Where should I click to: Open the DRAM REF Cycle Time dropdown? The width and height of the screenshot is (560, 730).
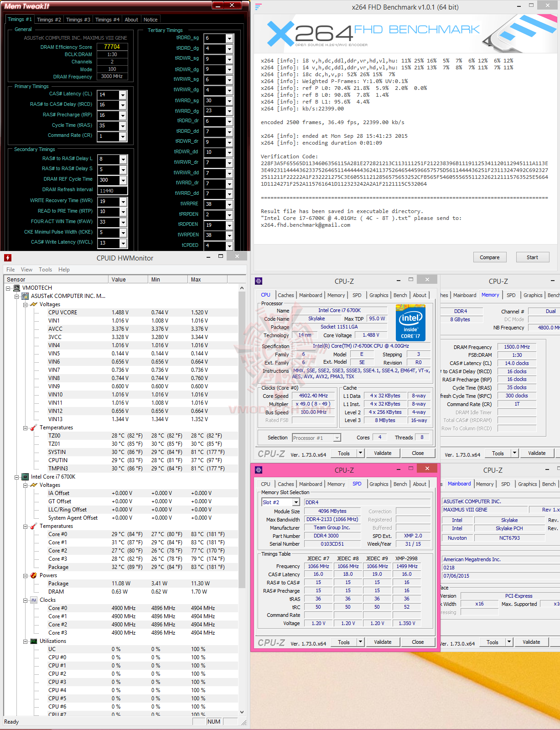coord(123,180)
